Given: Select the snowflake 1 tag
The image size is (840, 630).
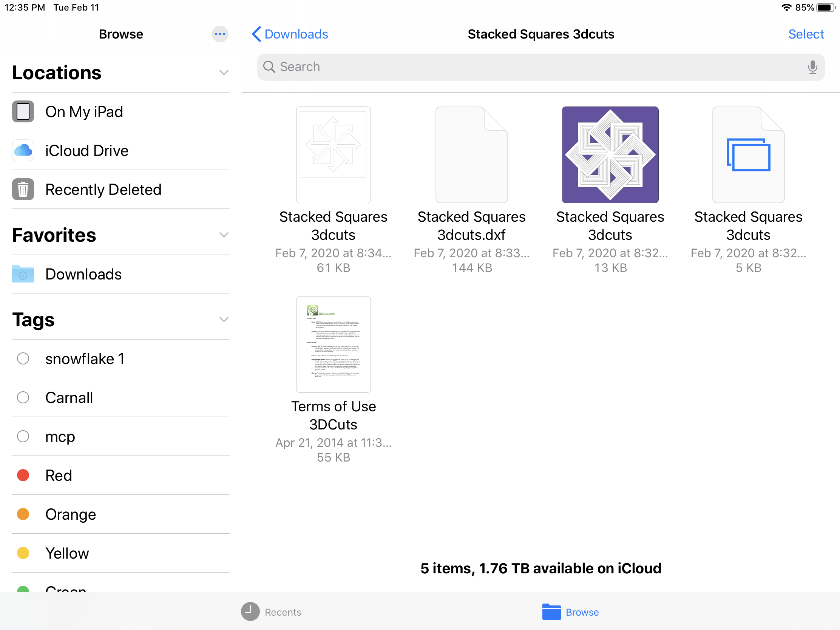Looking at the screenshot, I should tap(84, 359).
